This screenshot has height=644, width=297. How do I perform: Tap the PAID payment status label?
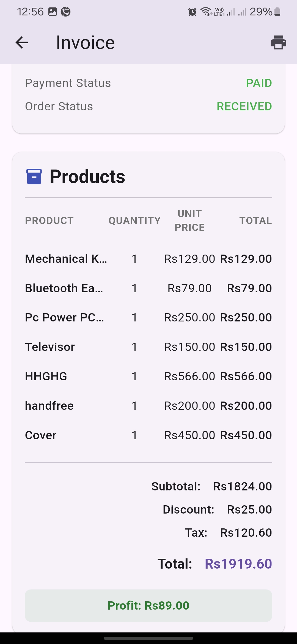point(259,83)
